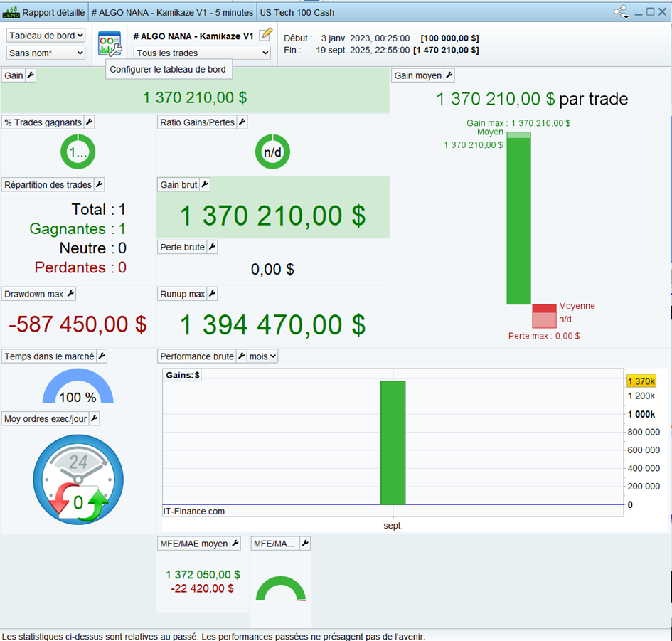672x641 pixels.
Task: Click the green September bar in chart
Action: pyautogui.click(x=393, y=442)
